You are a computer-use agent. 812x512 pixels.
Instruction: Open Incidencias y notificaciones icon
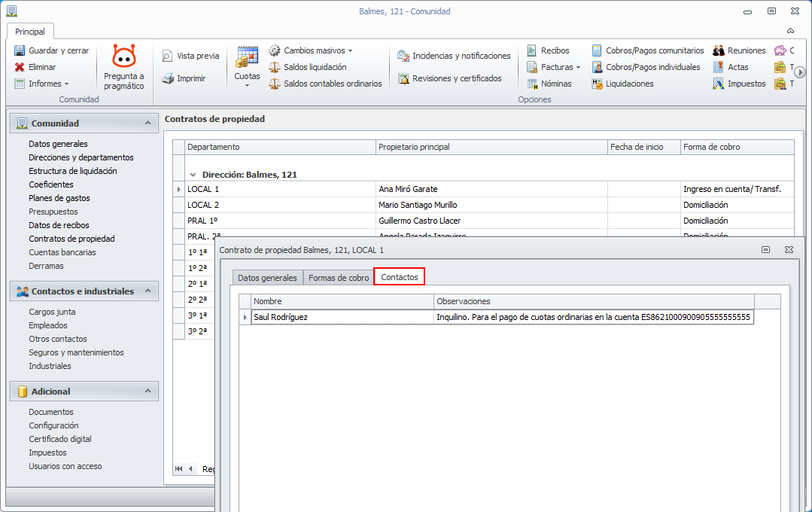(x=403, y=56)
